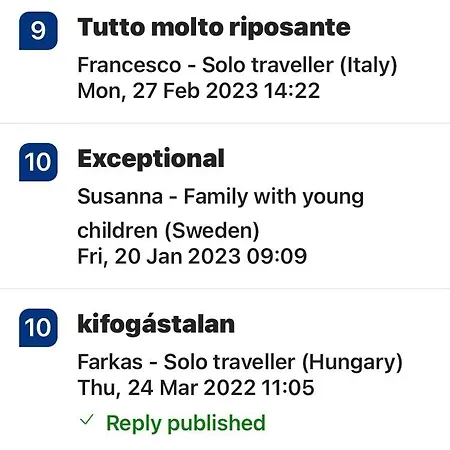
Task: Select Francesco - Solo traveller (Italy) line
Action: 237,65
